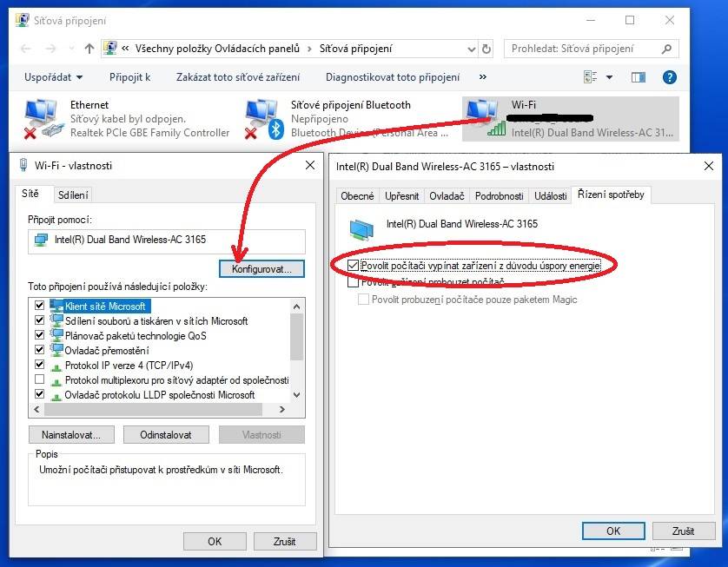This screenshot has height=567, width=728.
Task: Open the Ovladač tab
Action: point(447,196)
